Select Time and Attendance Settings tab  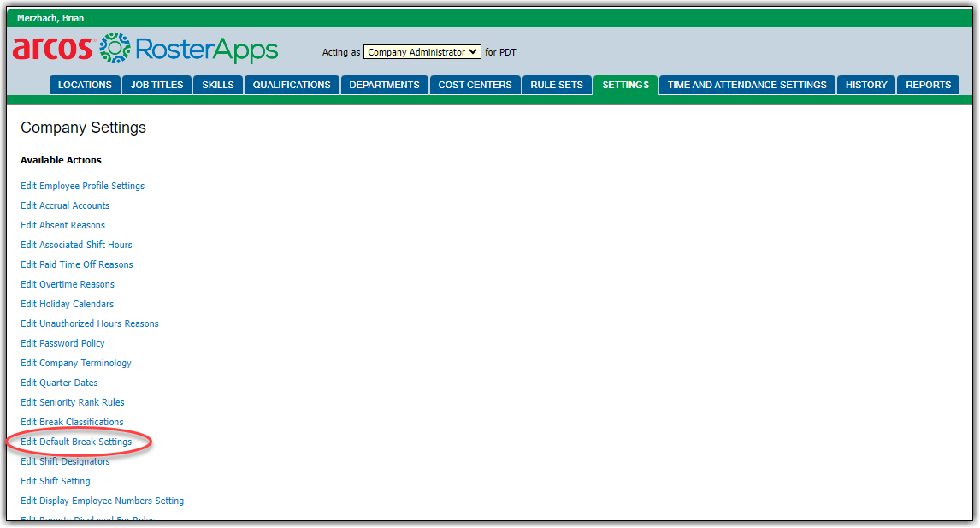pyautogui.click(x=747, y=85)
